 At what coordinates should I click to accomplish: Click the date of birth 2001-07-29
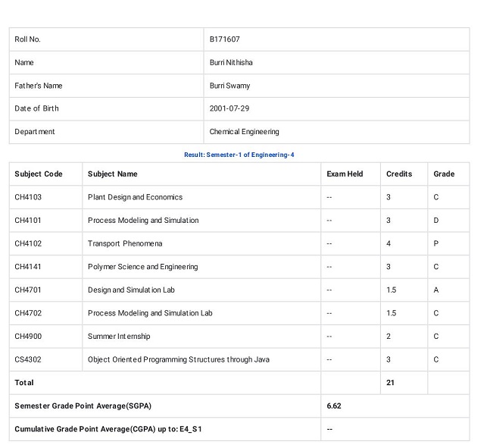[x=229, y=108]
